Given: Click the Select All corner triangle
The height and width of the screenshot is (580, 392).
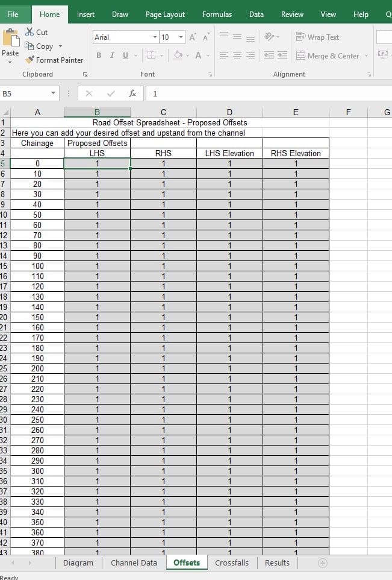Looking at the screenshot, I should coord(5,112).
